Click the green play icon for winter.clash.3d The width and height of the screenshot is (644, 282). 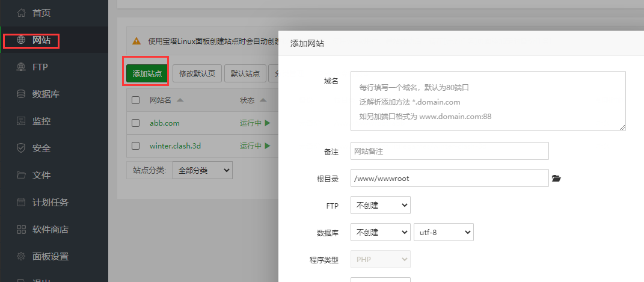(268, 146)
